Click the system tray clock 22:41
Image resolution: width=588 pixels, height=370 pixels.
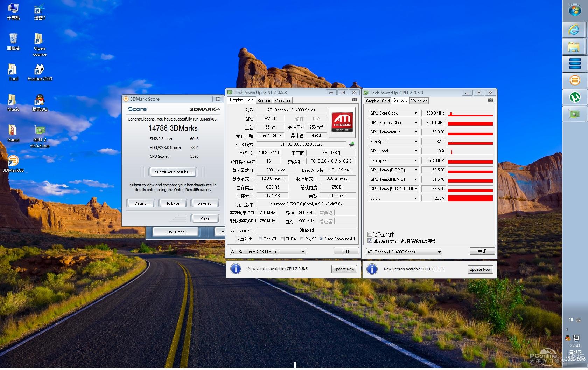[575, 346]
